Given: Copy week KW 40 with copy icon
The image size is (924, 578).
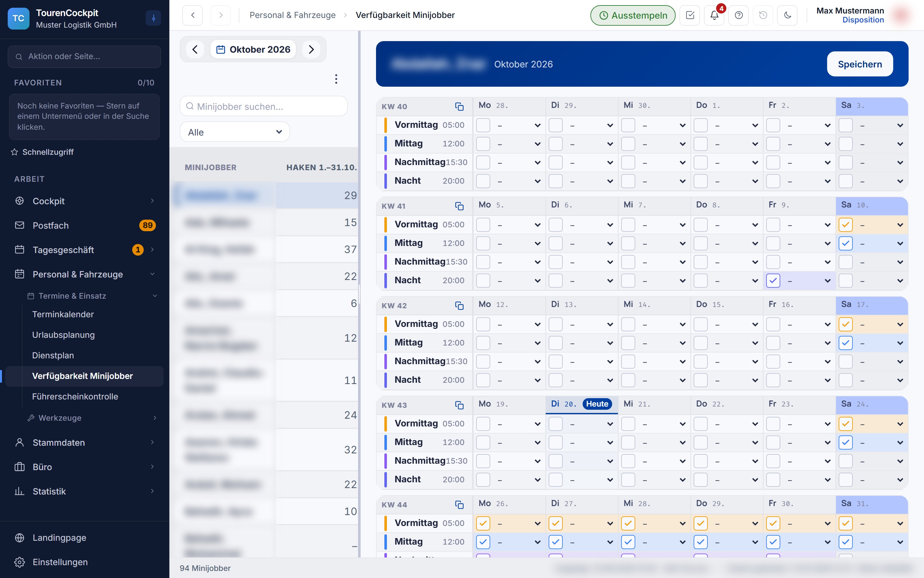Looking at the screenshot, I should pos(459,106).
